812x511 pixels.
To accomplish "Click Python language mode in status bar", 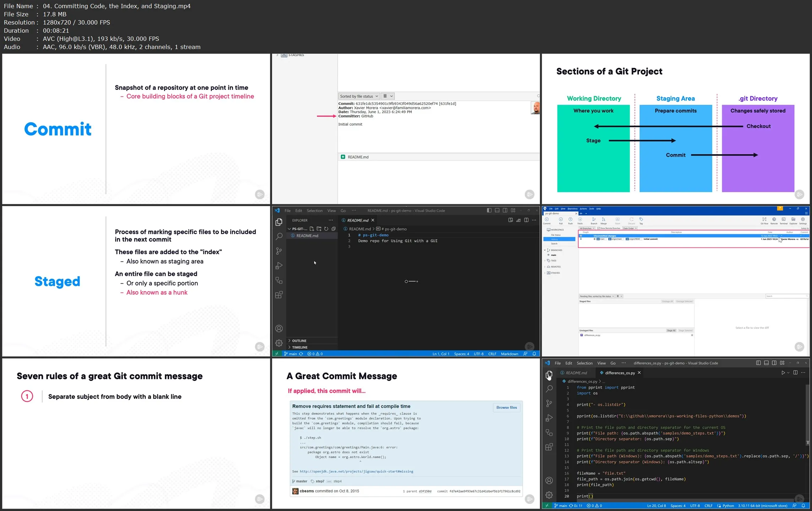I will (x=728, y=506).
